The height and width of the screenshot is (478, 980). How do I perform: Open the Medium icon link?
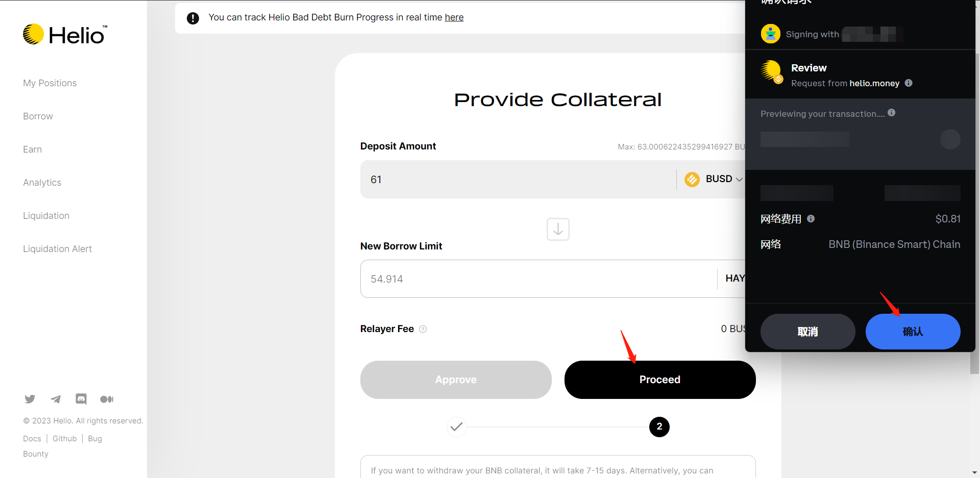[107, 399]
